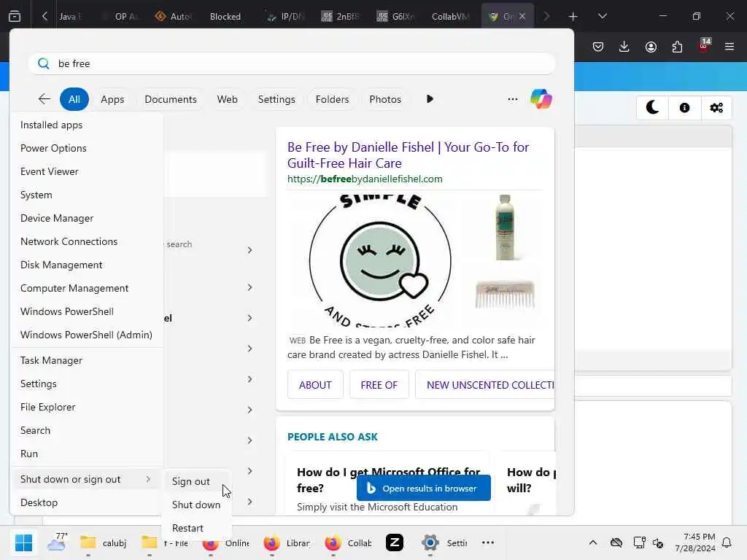Switch to the CollabVM browser tab
Viewport: 747px width, 560px height.
click(x=450, y=16)
